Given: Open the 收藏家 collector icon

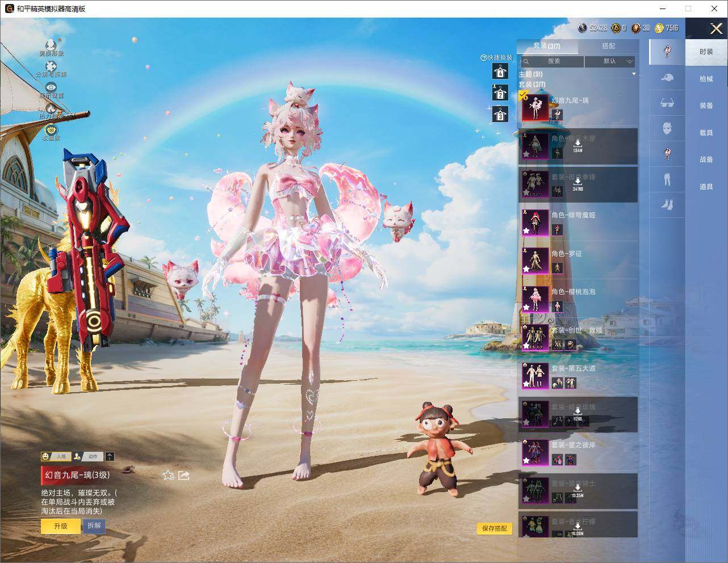Looking at the screenshot, I should pyautogui.click(x=51, y=130).
